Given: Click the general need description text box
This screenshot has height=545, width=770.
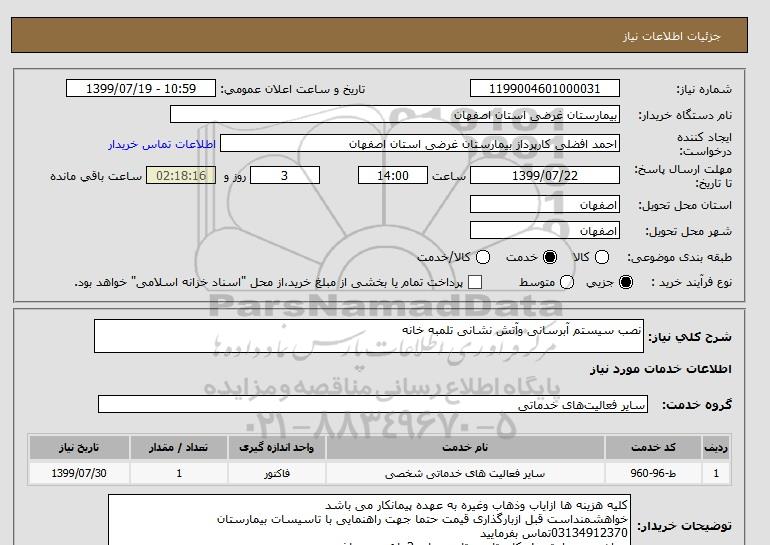Looking at the screenshot, I should pyautogui.click(x=369, y=336).
